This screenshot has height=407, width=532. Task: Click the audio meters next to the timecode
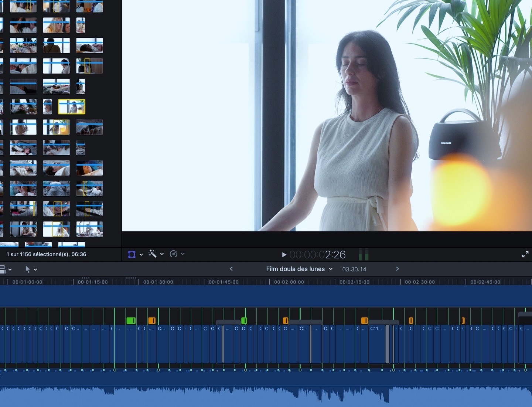364,254
